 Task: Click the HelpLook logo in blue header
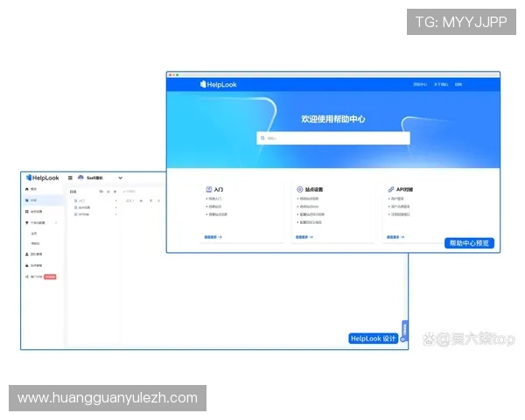(219, 85)
